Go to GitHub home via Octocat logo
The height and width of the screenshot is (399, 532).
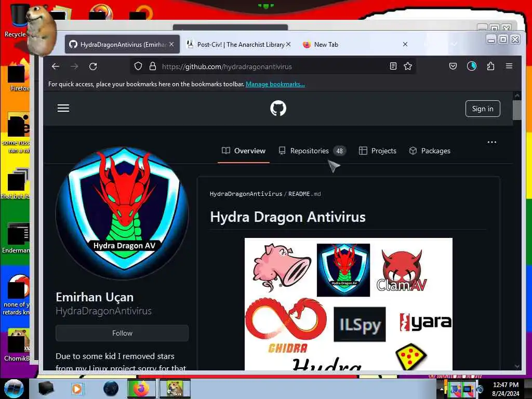coord(278,108)
